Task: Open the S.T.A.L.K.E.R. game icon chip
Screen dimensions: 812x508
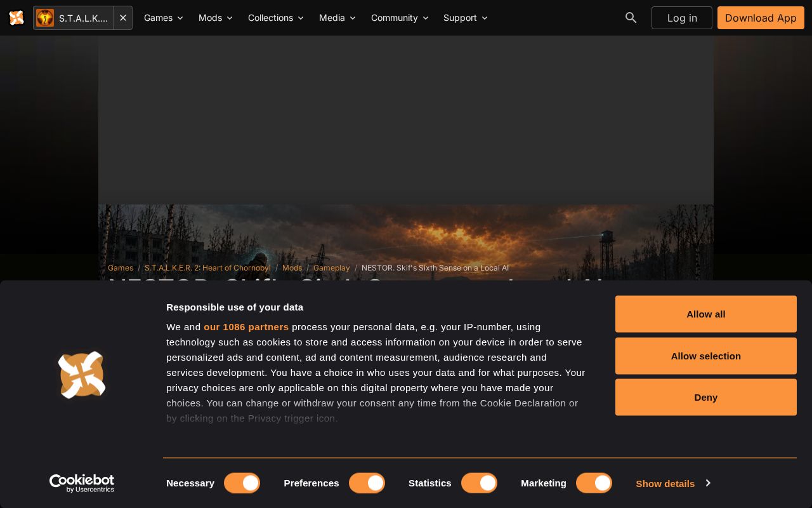Action: [74, 18]
